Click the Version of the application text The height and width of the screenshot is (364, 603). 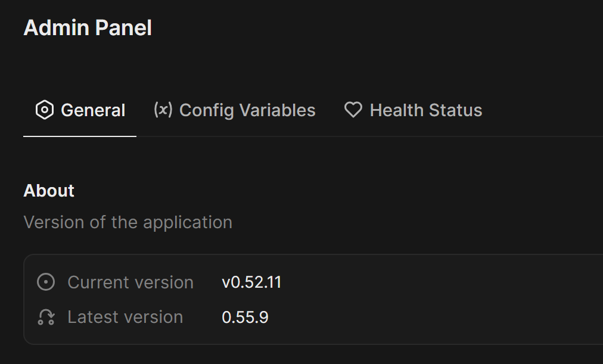click(x=128, y=223)
